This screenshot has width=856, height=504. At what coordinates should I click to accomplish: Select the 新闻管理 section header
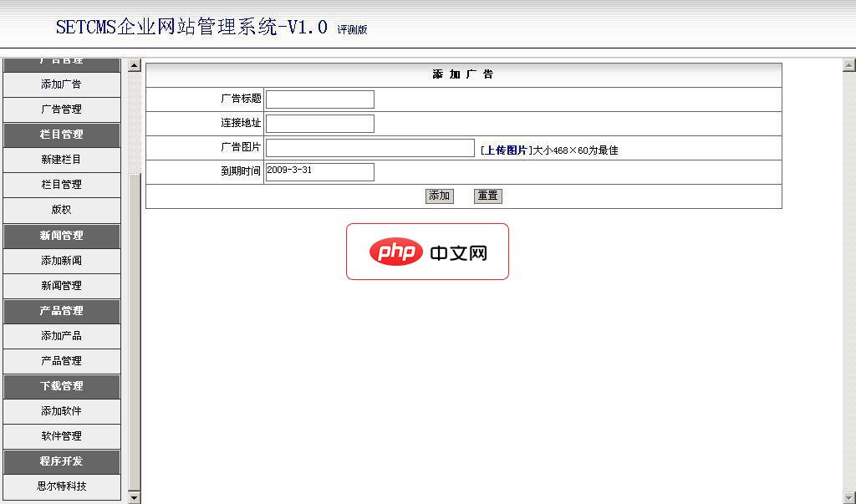pyautogui.click(x=61, y=236)
